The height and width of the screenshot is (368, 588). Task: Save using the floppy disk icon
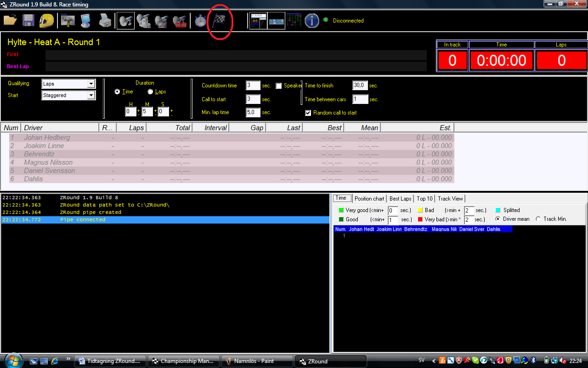[28, 21]
